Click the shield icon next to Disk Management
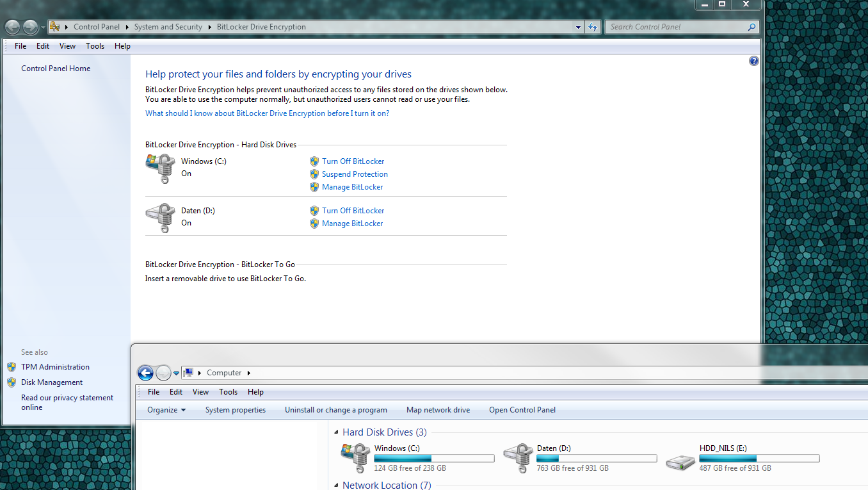This screenshot has height=490, width=868. tap(12, 382)
